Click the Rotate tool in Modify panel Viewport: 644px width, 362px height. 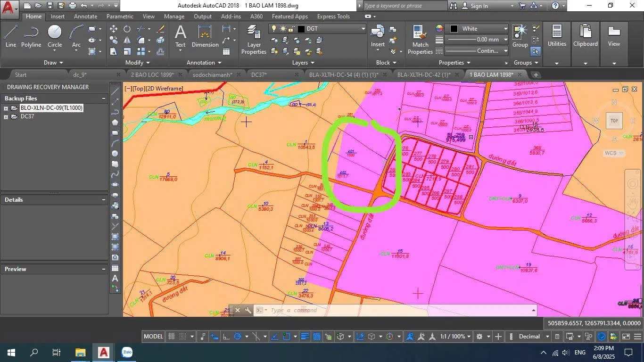[x=127, y=29]
